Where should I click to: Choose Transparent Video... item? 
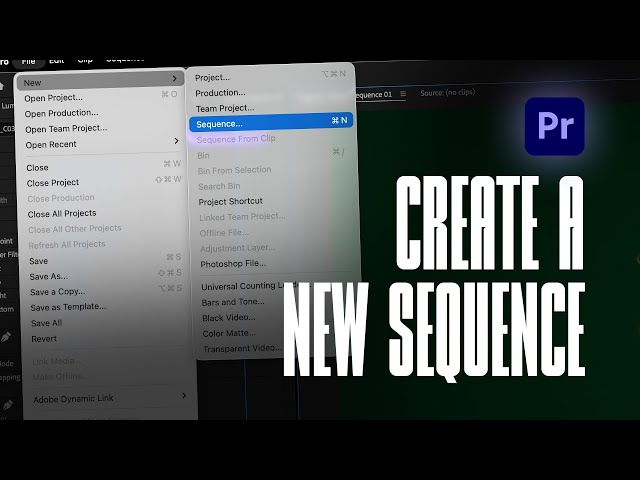click(242, 349)
